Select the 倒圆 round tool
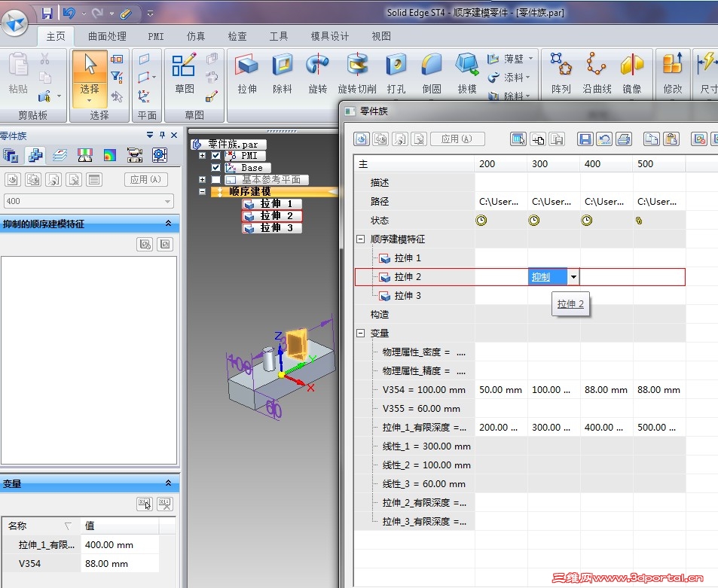The height and width of the screenshot is (588, 718). [x=432, y=74]
